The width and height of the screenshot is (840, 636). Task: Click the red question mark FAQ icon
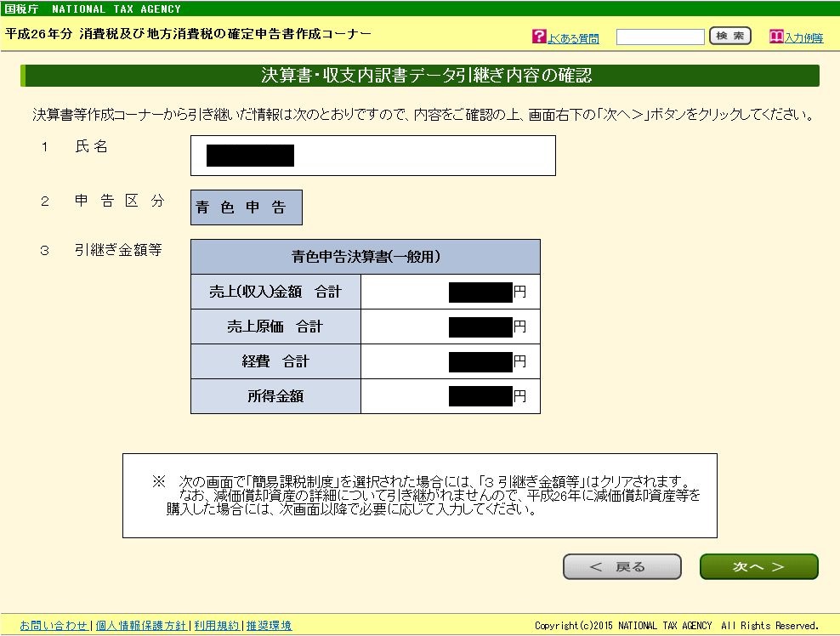point(539,37)
